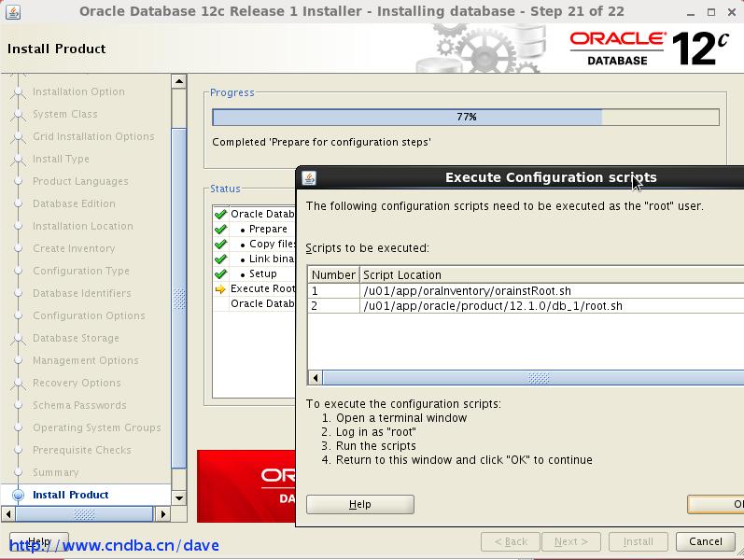
Task: Click the Script Location column header
Action: click(x=552, y=274)
